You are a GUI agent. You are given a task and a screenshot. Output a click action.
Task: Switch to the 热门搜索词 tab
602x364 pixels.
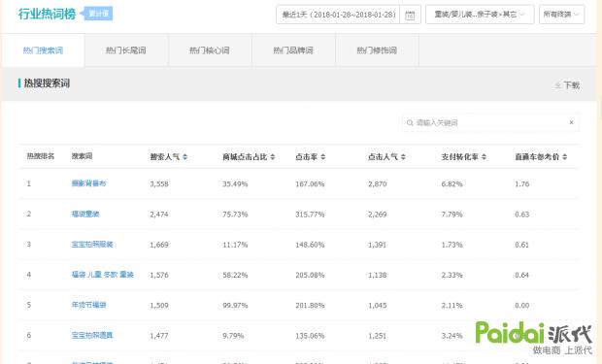point(43,50)
